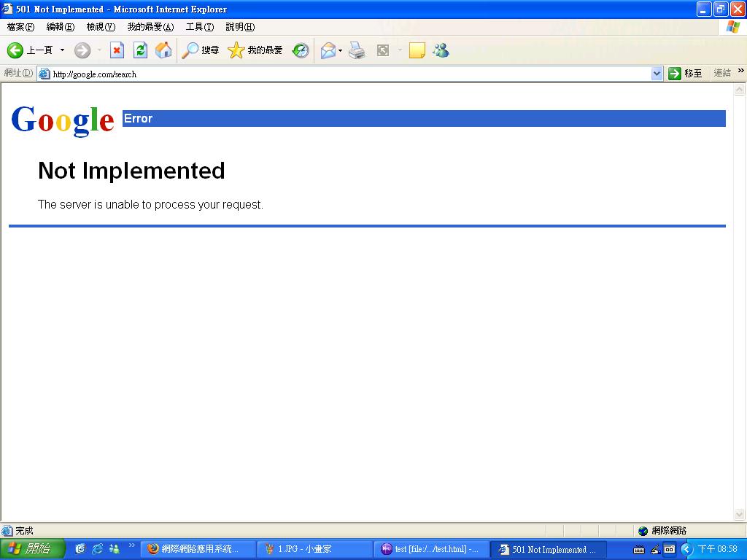Expand the Mail button dropdown arrow
Screen dimensions: 747x560
pyautogui.click(x=340, y=50)
